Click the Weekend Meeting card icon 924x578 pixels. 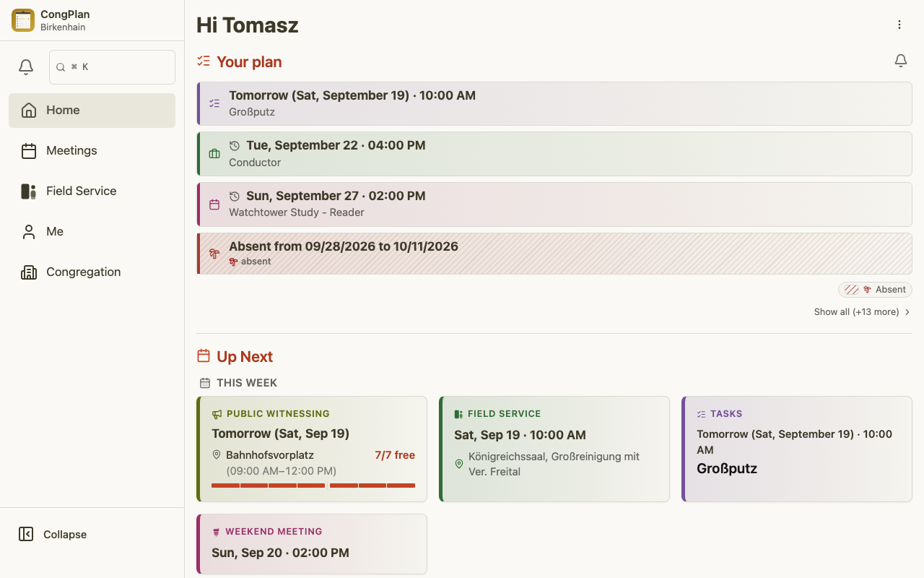pos(216,532)
